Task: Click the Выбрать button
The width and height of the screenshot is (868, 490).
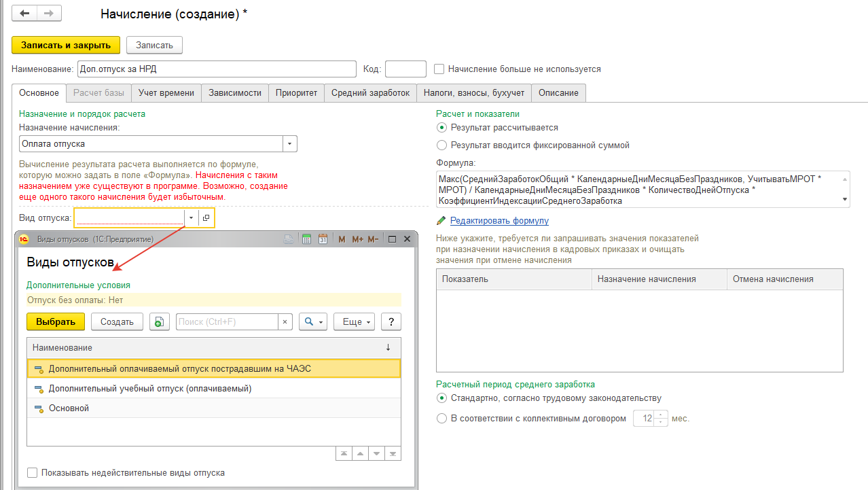Action: [x=56, y=321]
